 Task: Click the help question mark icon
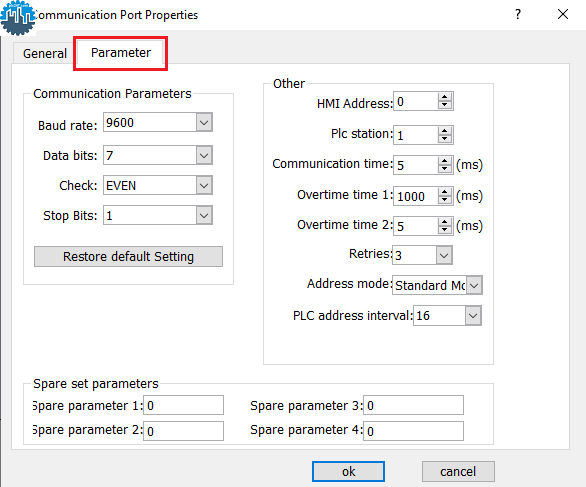coord(518,15)
